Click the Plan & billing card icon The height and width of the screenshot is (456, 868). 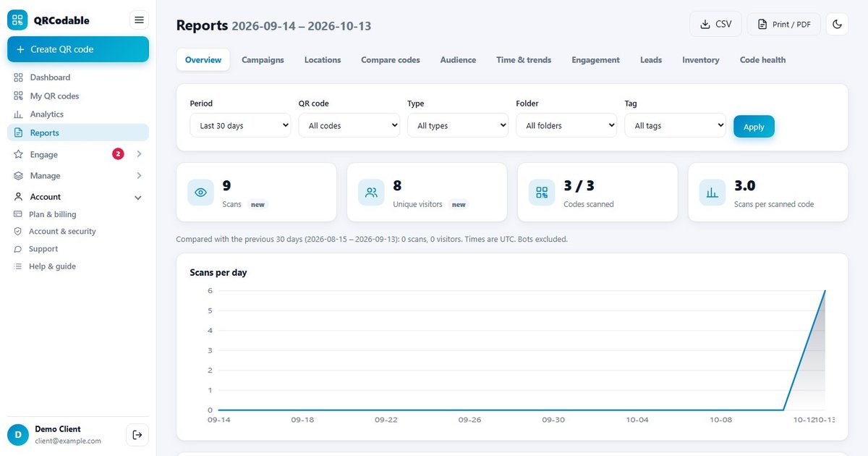[x=18, y=214]
